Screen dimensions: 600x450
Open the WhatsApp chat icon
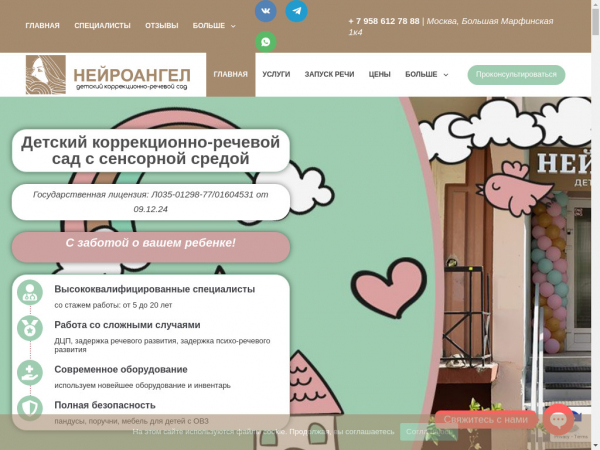[x=266, y=42]
